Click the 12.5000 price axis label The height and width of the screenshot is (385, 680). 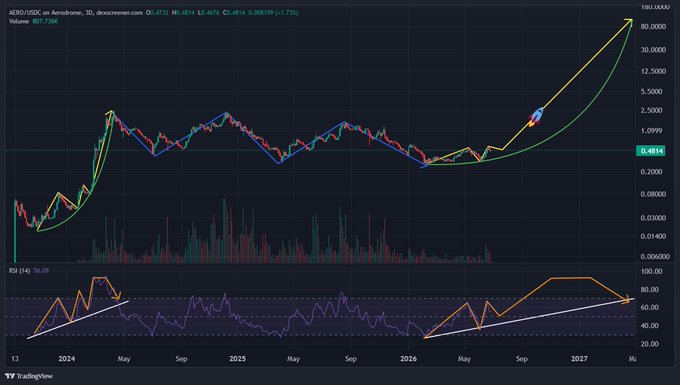click(x=653, y=71)
